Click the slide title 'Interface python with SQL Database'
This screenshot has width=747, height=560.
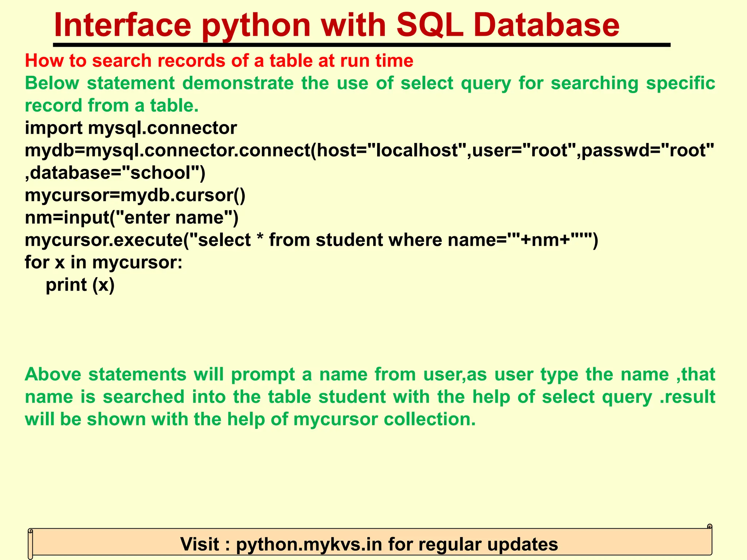pyautogui.click(x=336, y=26)
